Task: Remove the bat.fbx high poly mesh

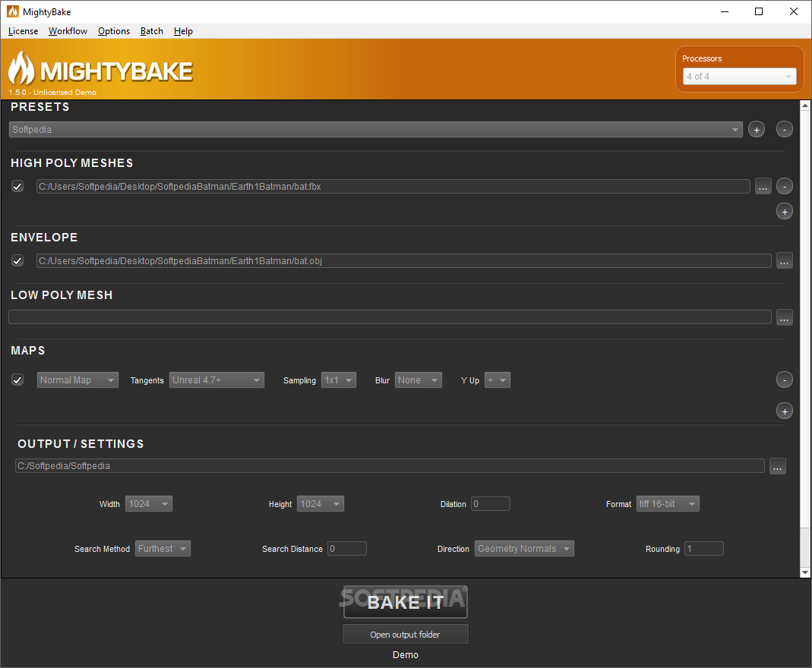Action: tap(784, 186)
